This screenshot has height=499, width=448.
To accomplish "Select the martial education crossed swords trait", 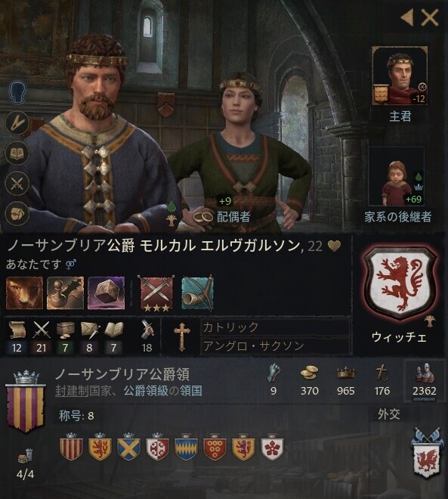I will (156, 293).
